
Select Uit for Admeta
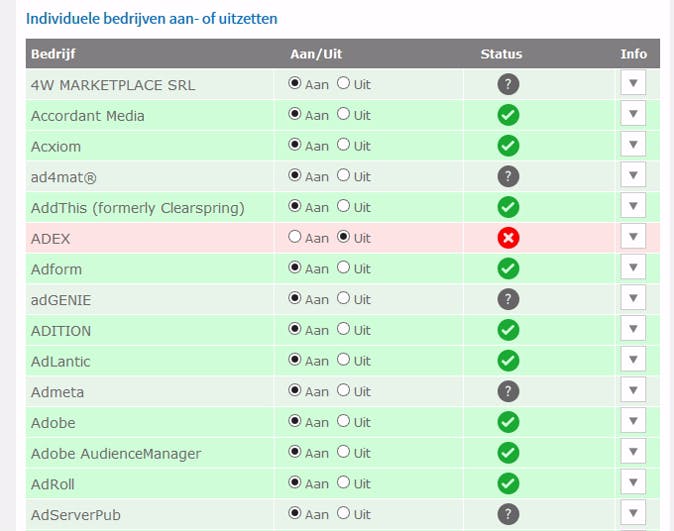point(343,390)
